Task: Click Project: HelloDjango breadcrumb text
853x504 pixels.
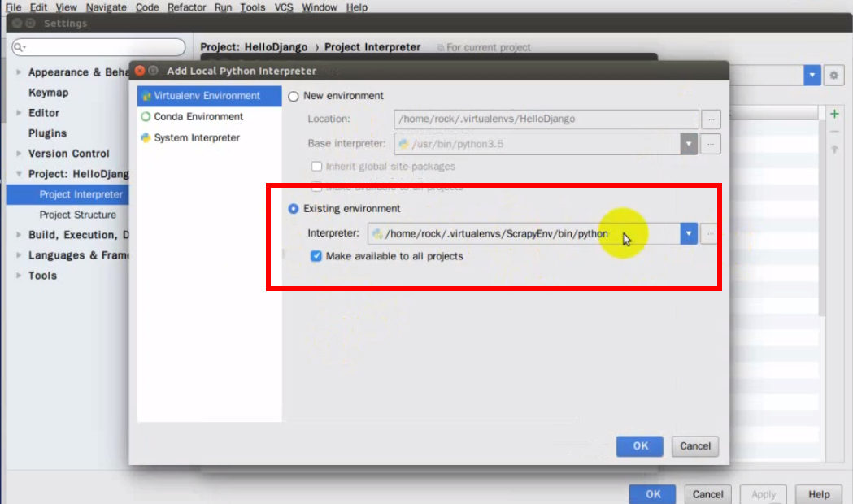Action: point(254,47)
